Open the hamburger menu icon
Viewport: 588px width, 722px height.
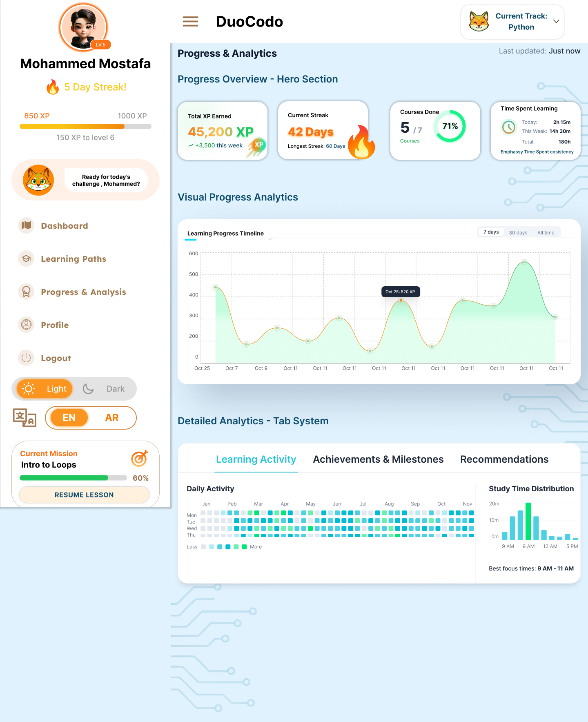click(x=190, y=22)
